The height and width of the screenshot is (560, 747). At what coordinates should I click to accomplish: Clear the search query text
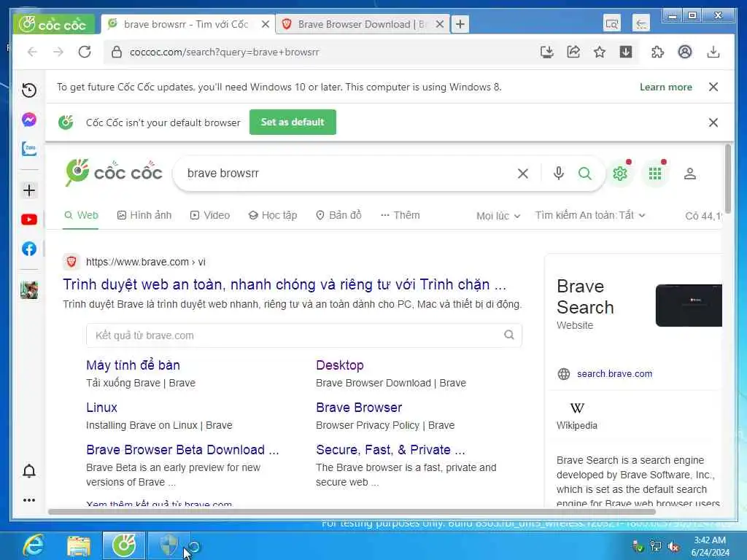522,174
